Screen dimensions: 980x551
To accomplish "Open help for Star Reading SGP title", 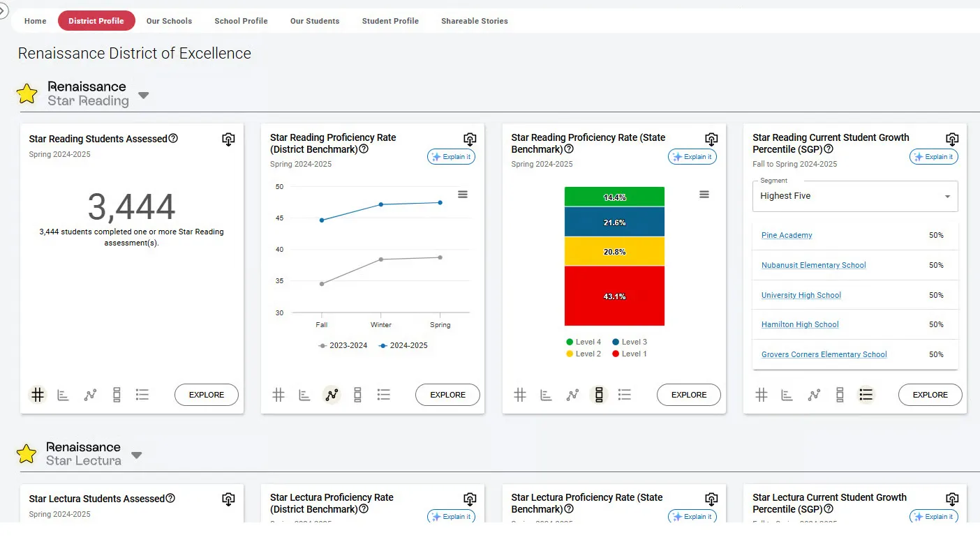I will [829, 149].
